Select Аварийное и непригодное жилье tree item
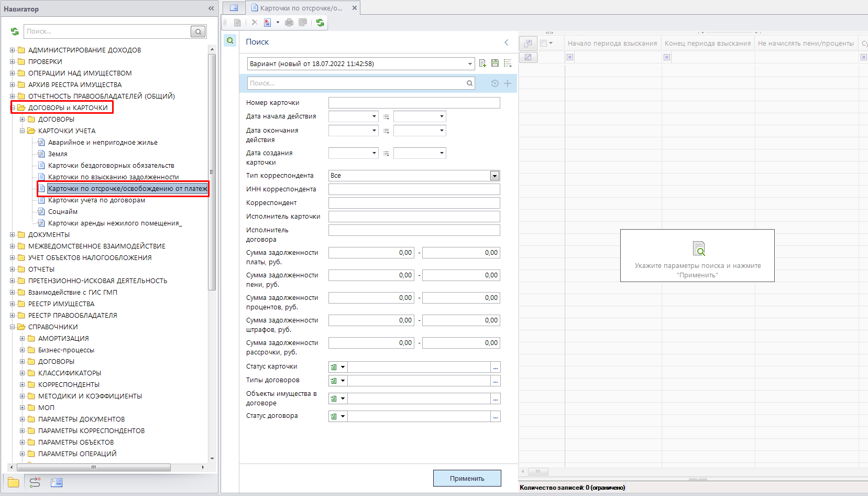 pyautogui.click(x=103, y=143)
